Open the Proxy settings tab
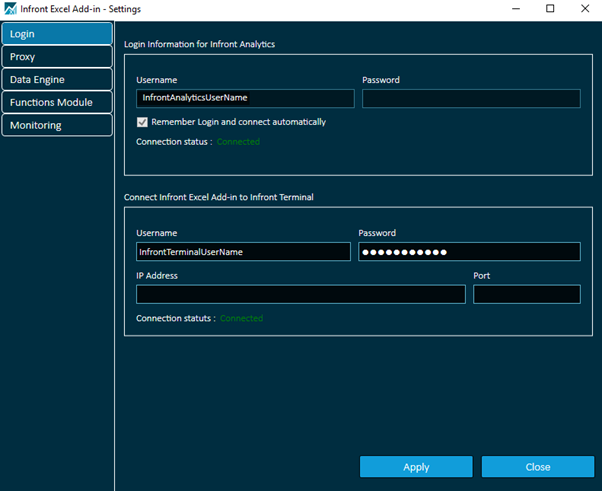 coord(57,57)
